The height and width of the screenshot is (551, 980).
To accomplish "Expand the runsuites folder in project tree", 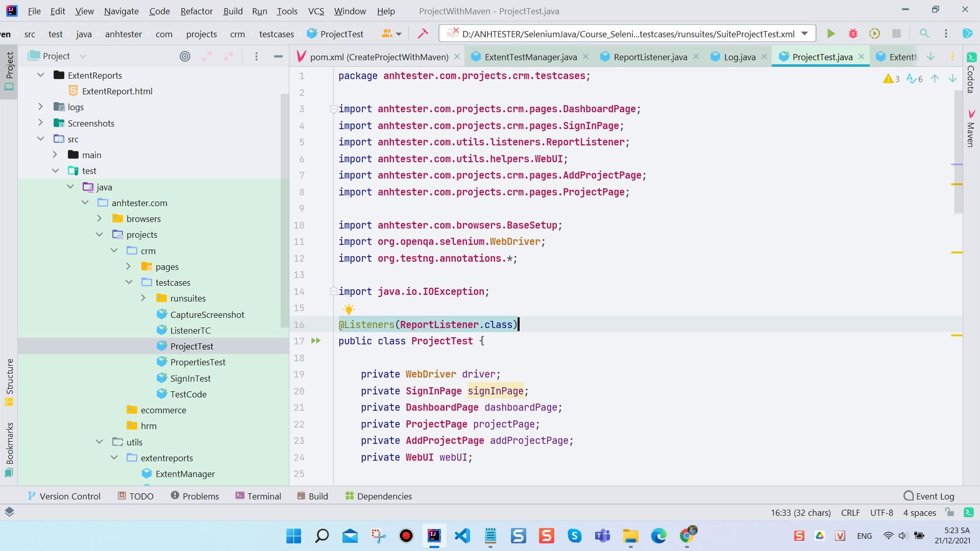I will 143,298.
